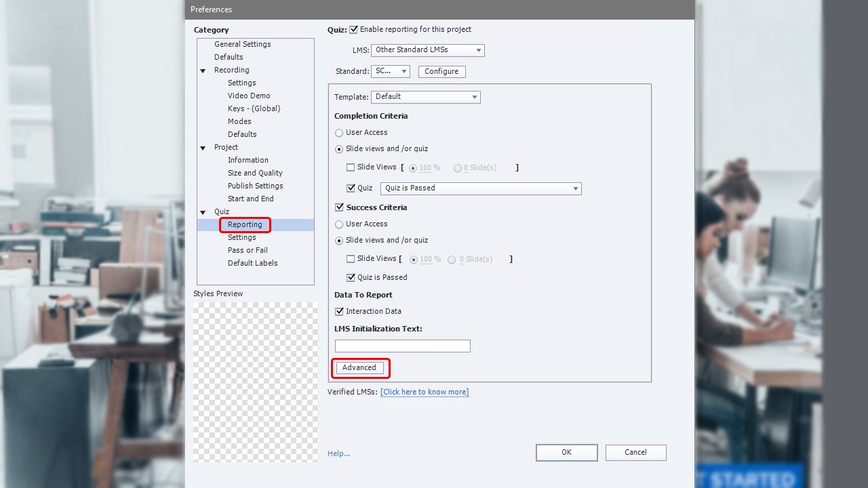Open the Template dropdown
Image resolution: width=868 pixels, height=488 pixels.
click(x=426, y=97)
